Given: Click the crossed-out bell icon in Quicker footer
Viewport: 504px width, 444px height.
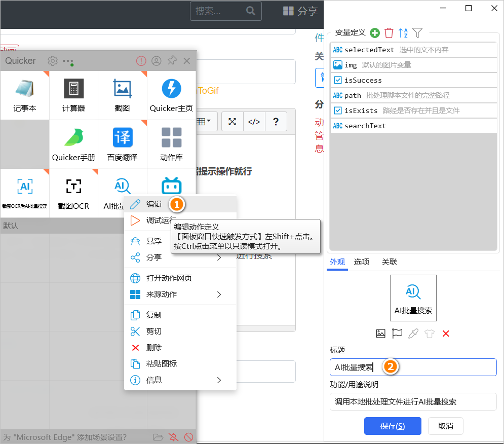Looking at the screenshot, I should (173, 437).
